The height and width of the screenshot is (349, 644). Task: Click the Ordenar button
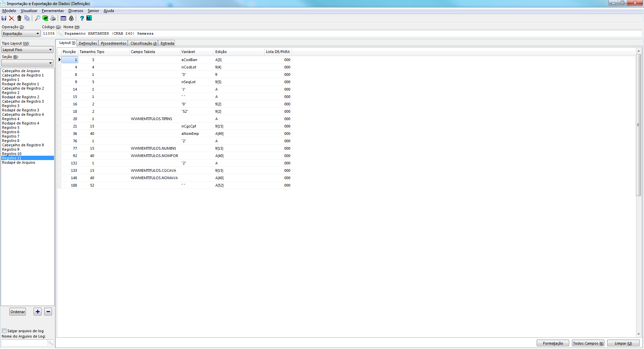[x=17, y=312]
